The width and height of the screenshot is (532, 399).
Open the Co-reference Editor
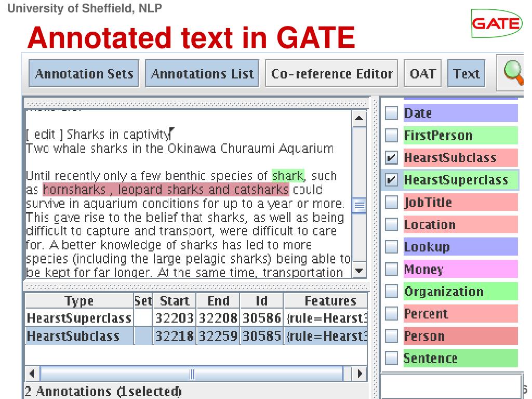[x=331, y=73]
